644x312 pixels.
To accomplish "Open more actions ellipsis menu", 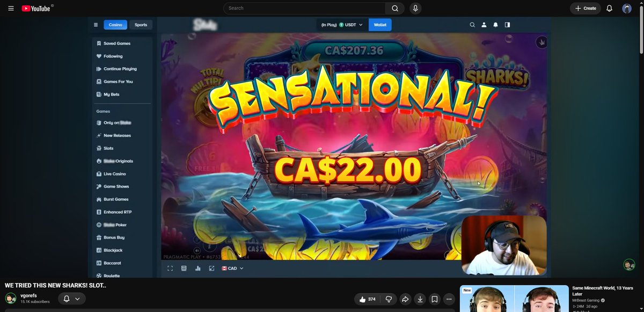I will (x=449, y=299).
